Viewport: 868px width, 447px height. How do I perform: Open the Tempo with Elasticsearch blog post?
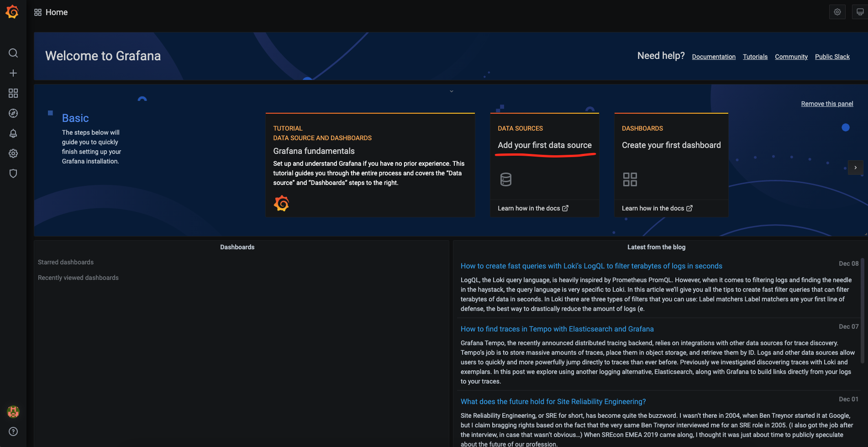point(557,329)
